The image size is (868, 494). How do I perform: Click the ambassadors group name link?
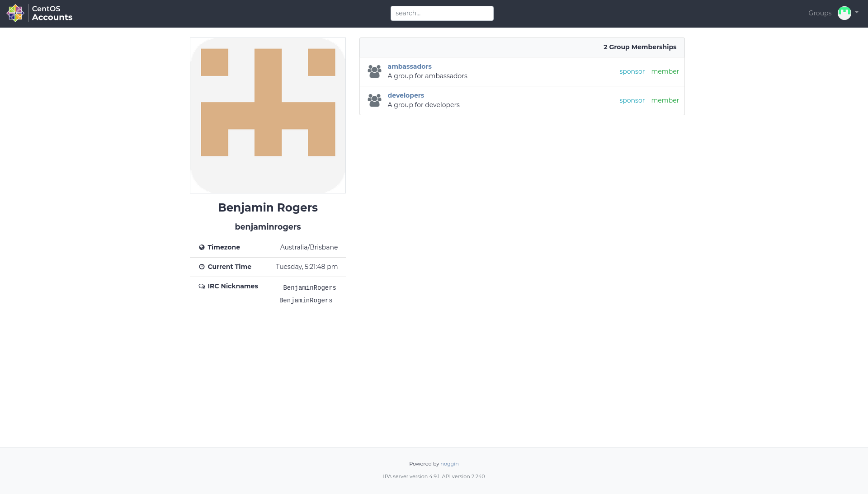(x=410, y=66)
